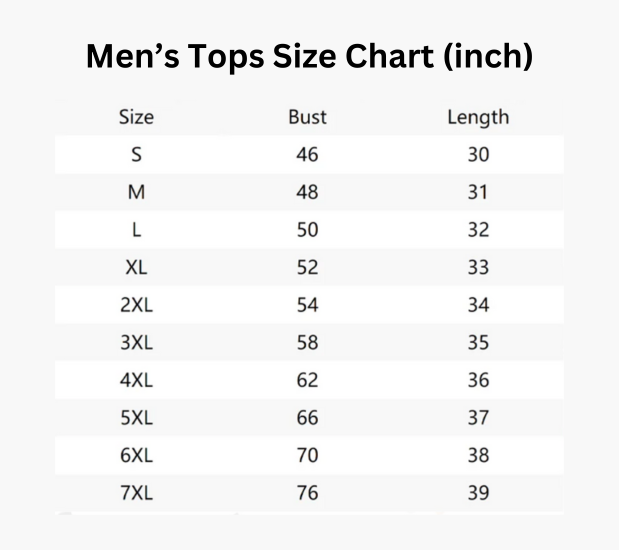Click the 2XL size row label
This screenshot has width=619, height=550.
(x=136, y=305)
